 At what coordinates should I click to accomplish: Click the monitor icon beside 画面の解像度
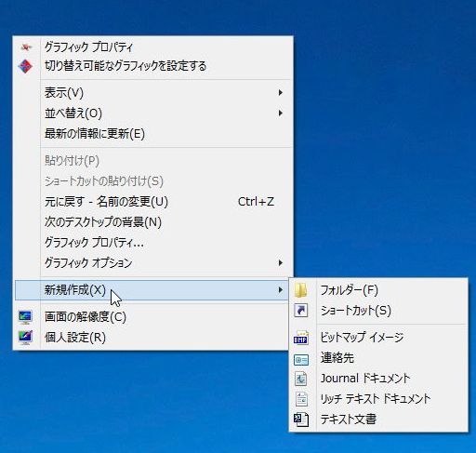[x=25, y=317]
